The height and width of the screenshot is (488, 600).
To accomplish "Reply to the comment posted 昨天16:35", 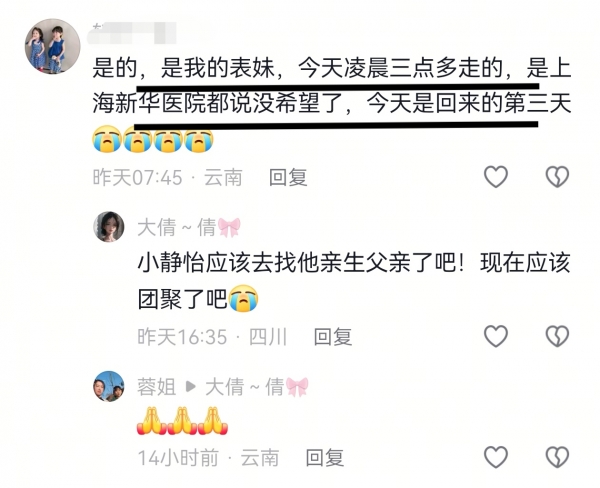I will 333,337.
